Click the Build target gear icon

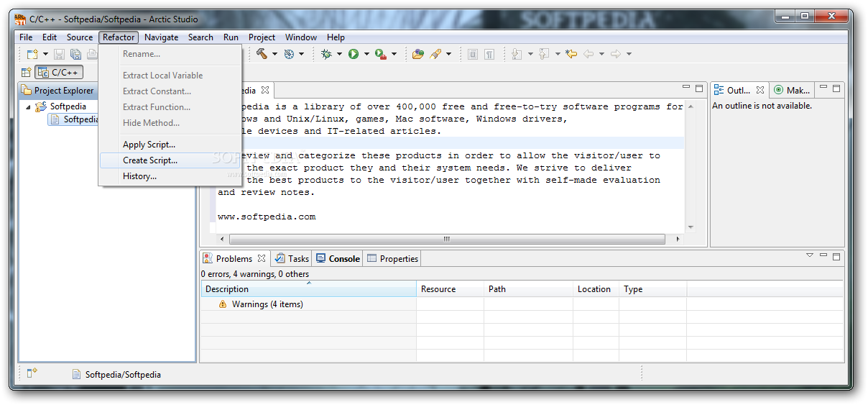tap(290, 54)
